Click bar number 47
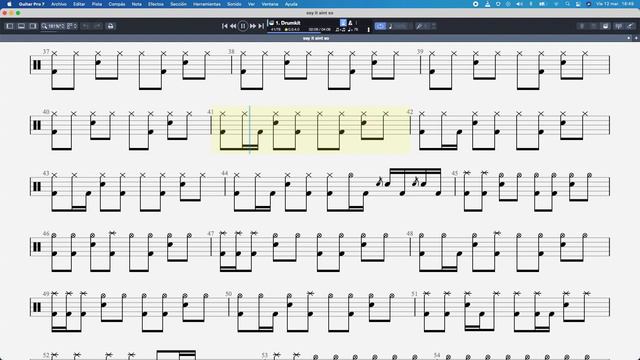The width and height of the screenshot is (640, 360). [x=211, y=233]
